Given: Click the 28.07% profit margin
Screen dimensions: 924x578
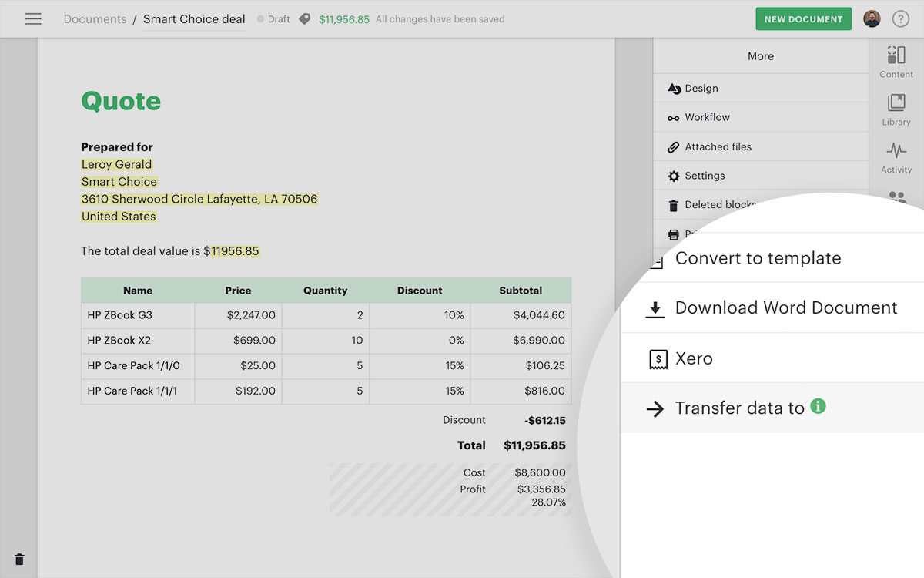Looking at the screenshot, I should coord(548,502).
